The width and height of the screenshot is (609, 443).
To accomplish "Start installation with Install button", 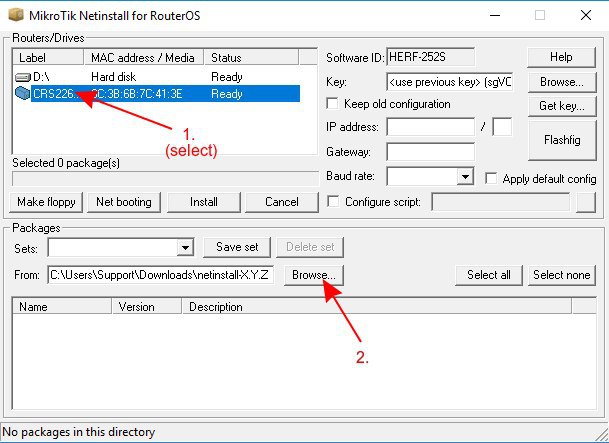I will point(204,202).
